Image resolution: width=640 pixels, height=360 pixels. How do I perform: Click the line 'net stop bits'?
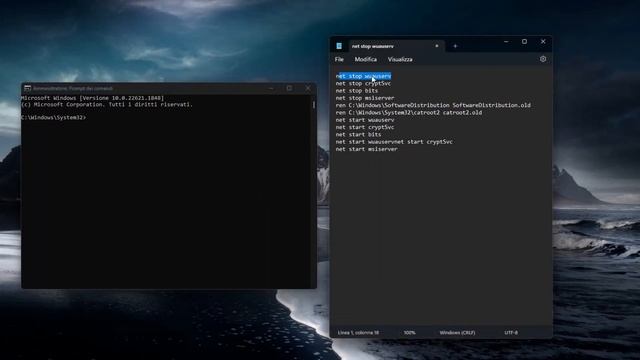pos(357,91)
